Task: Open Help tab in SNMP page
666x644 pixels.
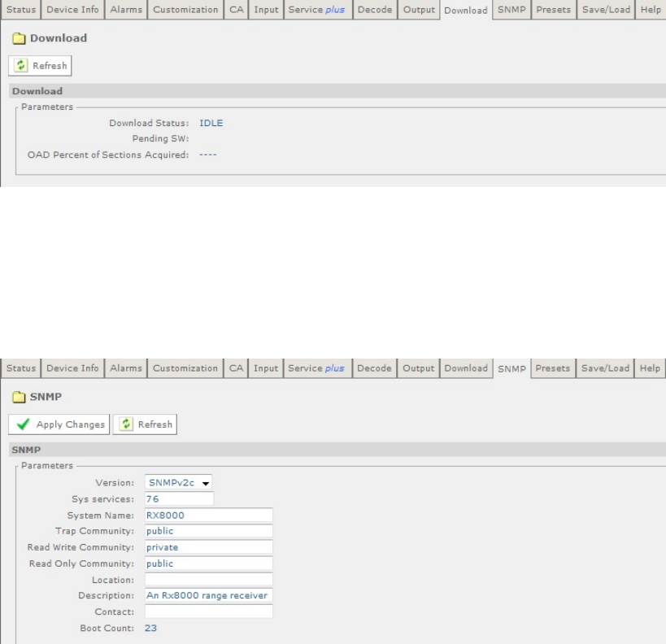Action: [x=650, y=368]
